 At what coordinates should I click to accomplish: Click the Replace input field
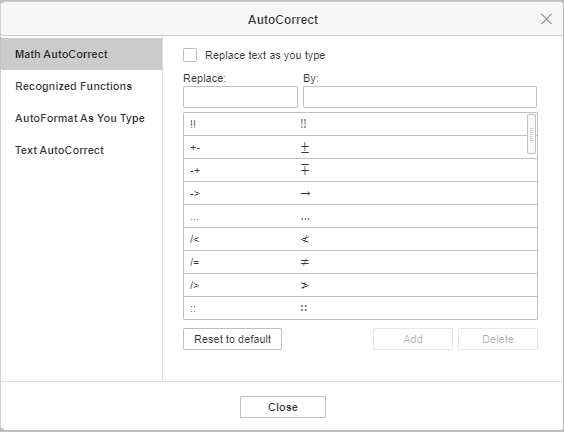click(x=240, y=97)
